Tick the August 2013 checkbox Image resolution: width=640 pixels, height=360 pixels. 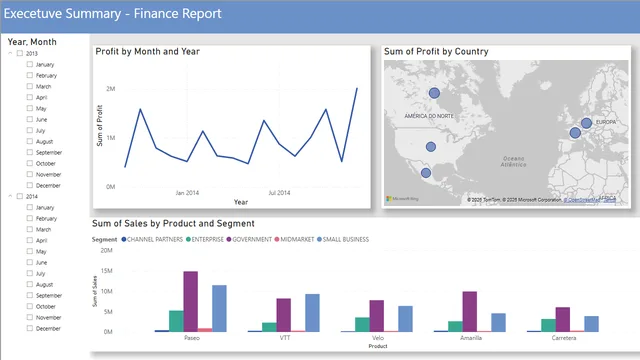point(30,142)
